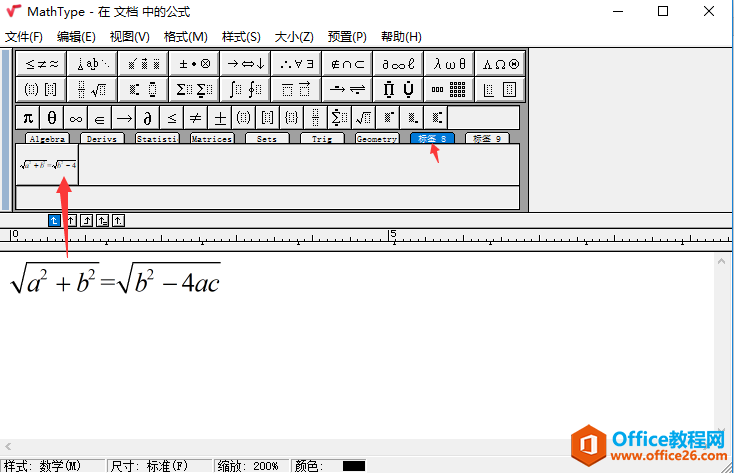Open the operator symbols palette (±•⊗)
This screenshot has width=734, height=473.
(194, 64)
